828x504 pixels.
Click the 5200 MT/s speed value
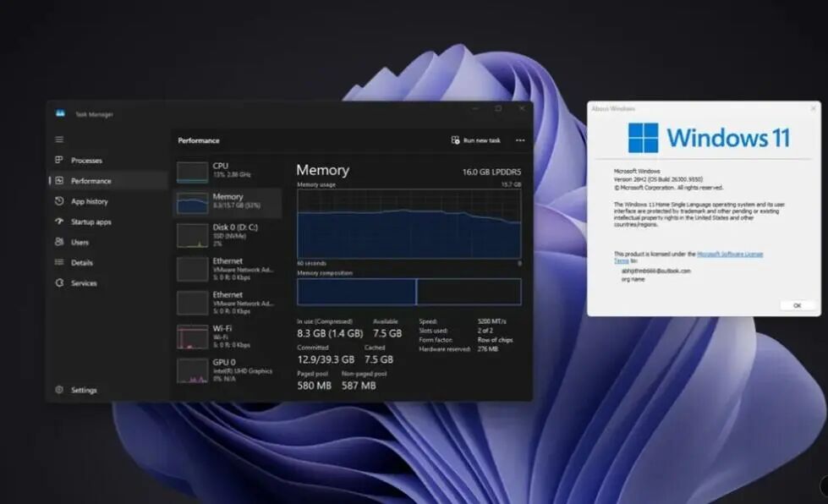(x=491, y=321)
